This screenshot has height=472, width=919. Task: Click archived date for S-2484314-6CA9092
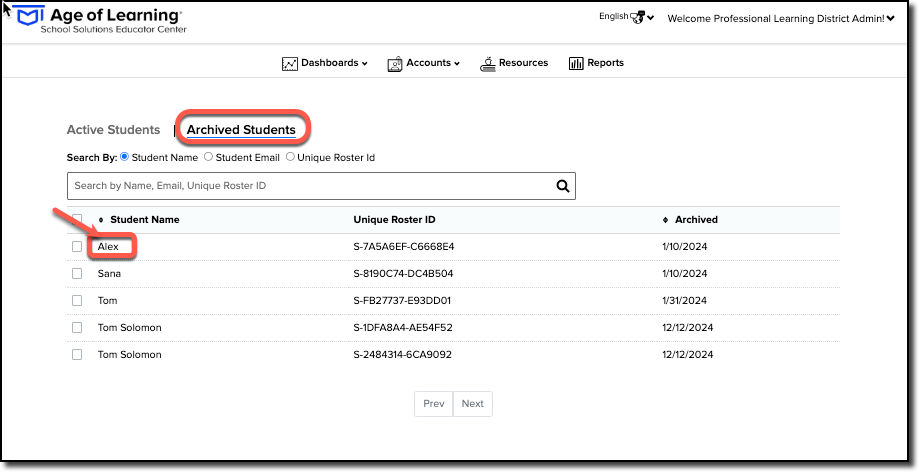click(x=688, y=354)
